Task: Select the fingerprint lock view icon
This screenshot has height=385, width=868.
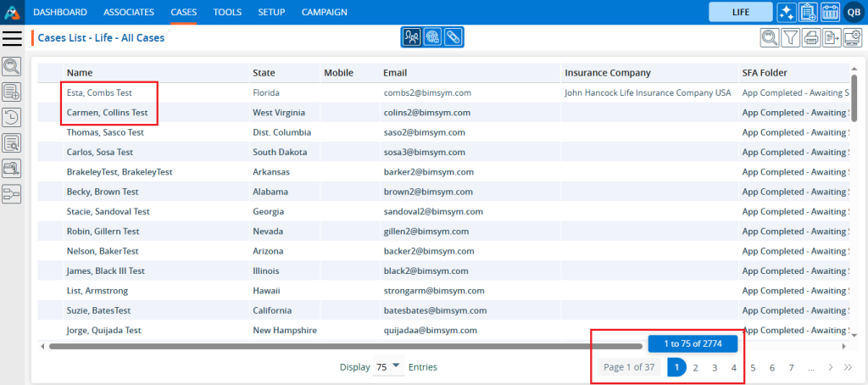Action: (x=432, y=37)
